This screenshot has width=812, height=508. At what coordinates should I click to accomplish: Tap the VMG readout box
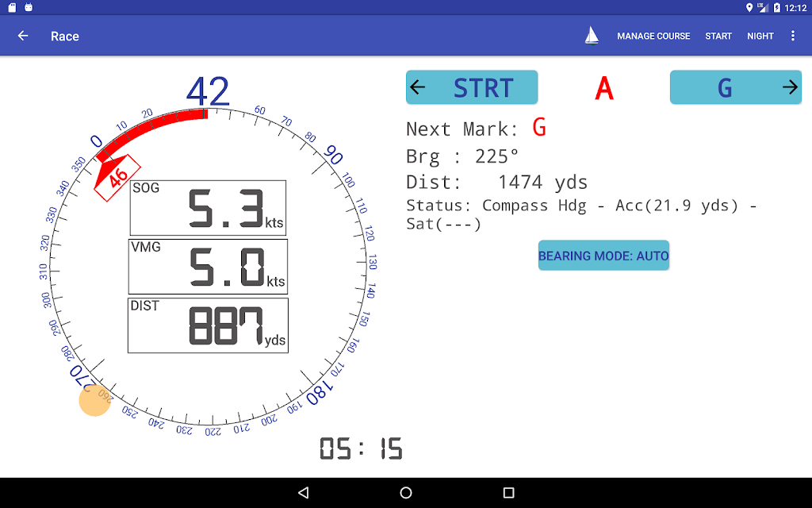[208, 267]
